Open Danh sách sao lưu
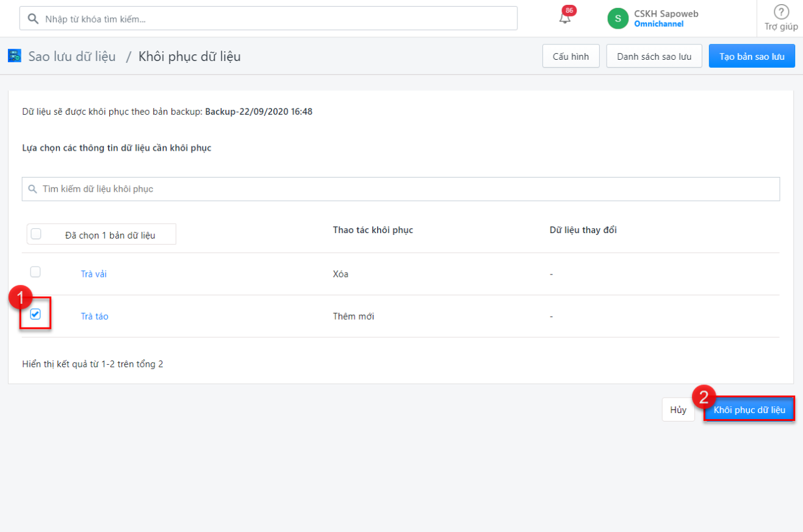Screen dimensions: 803x532 pyautogui.click(x=654, y=56)
